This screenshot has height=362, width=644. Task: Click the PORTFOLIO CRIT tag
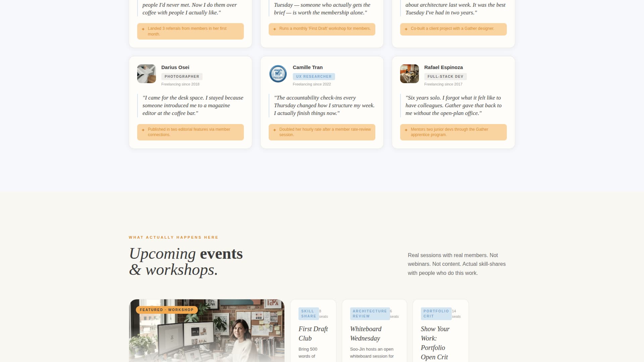(436, 313)
